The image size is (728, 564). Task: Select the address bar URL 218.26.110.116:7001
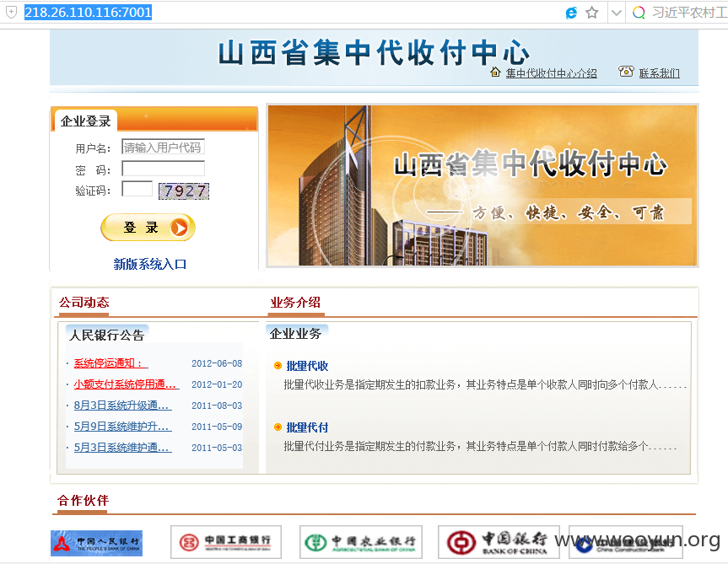[x=89, y=12]
